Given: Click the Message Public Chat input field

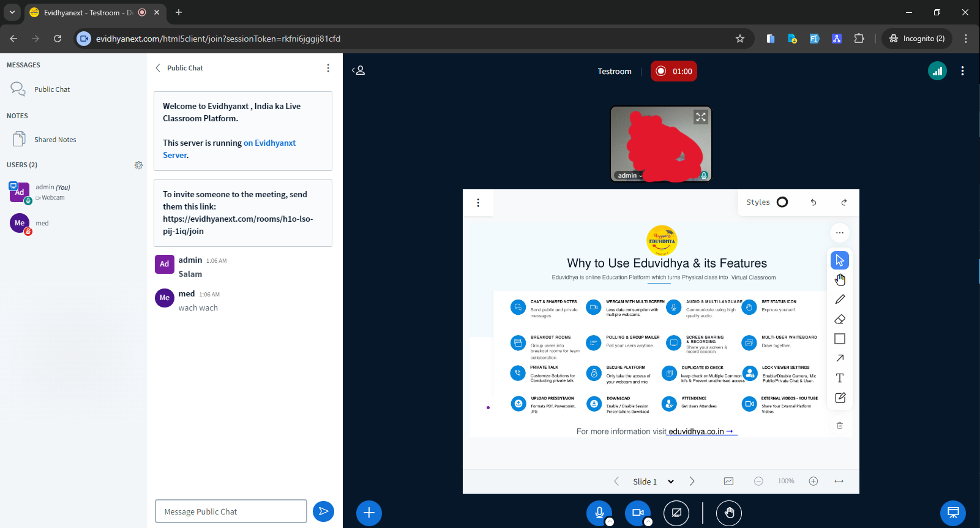Looking at the screenshot, I should [231, 511].
